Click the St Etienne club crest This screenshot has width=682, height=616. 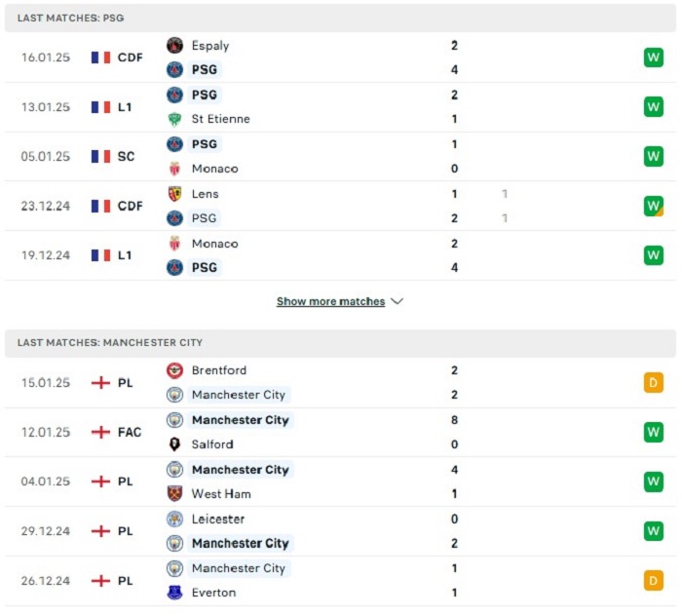pyautogui.click(x=174, y=119)
